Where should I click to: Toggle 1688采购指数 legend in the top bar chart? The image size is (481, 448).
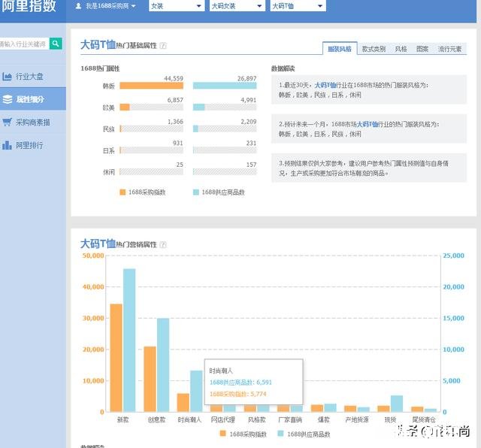pos(143,192)
